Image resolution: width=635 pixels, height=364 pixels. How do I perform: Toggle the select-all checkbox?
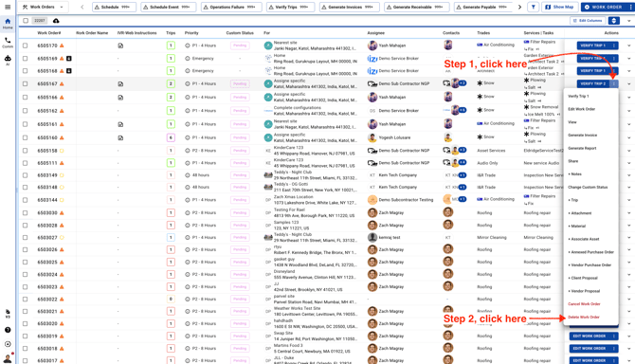coord(26,21)
